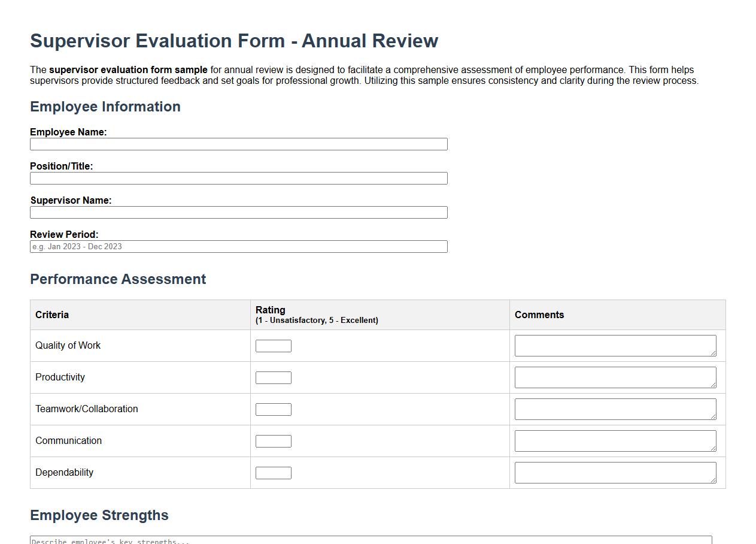Click the Rating column header cell
This screenshot has width=756, height=544.
(380, 315)
